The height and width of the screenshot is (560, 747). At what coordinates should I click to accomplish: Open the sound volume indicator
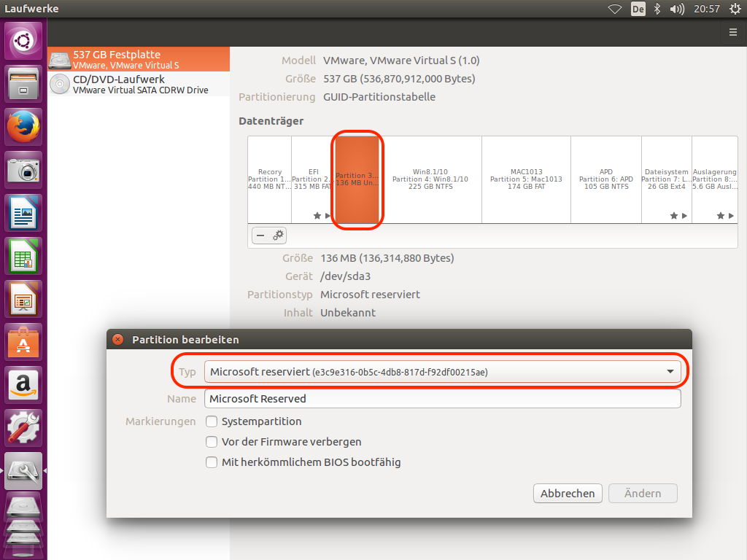tap(677, 9)
